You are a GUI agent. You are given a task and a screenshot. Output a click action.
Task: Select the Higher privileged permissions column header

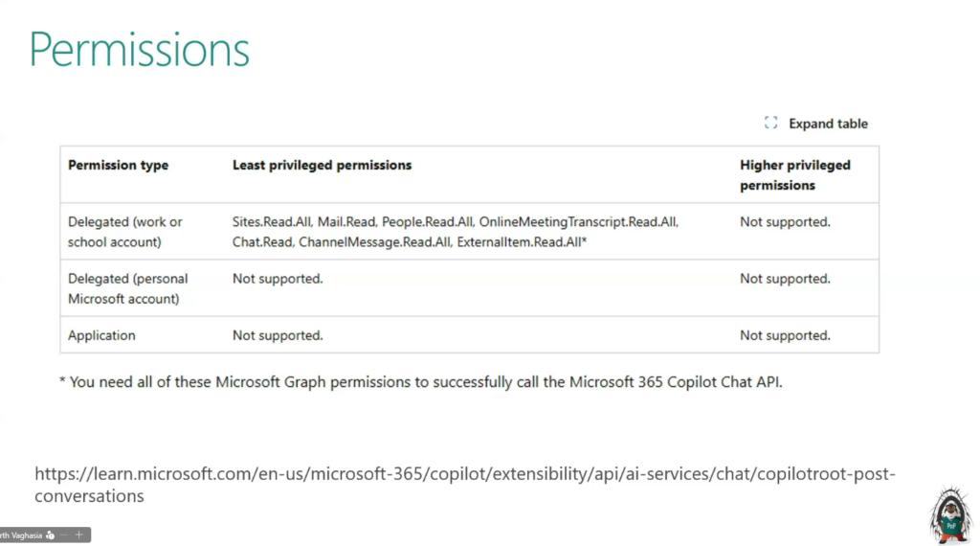794,174
